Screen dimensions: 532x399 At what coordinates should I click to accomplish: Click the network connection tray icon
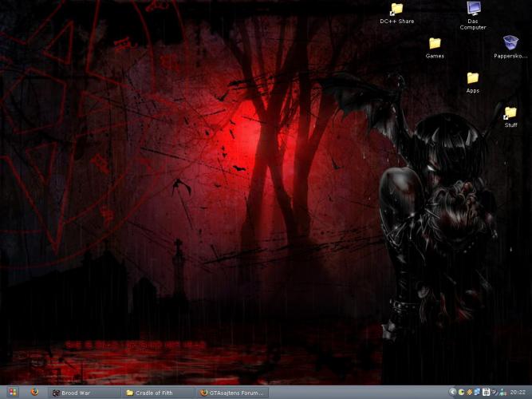pyautogui.click(x=502, y=392)
